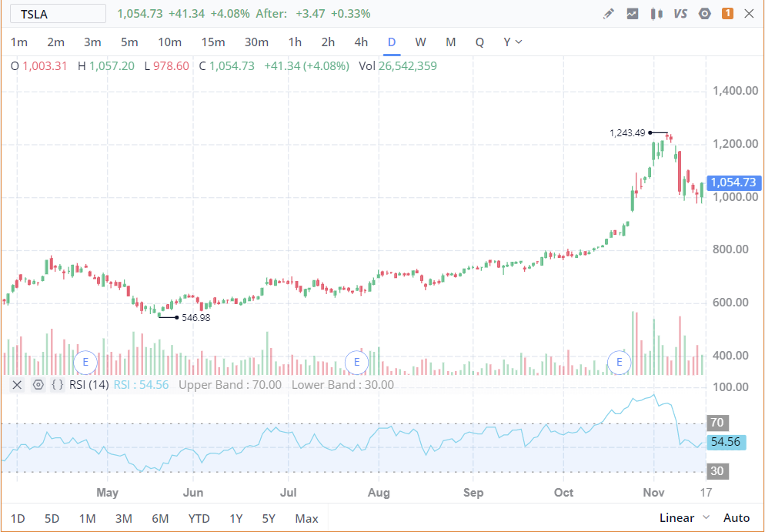Set range to 3M
Image resolution: width=765 pixels, height=532 pixels.
click(123, 518)
